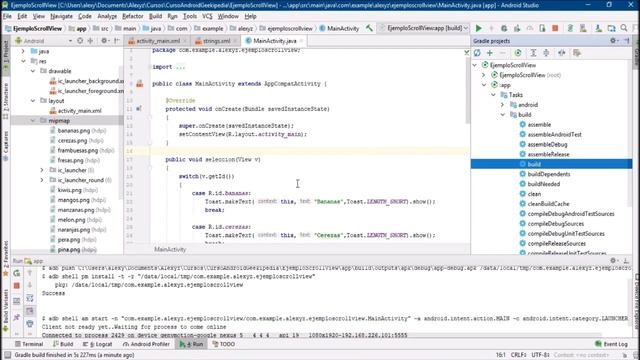Switch to strings.xml editor tab
640x360 pixels.
[x=216, y=41]
